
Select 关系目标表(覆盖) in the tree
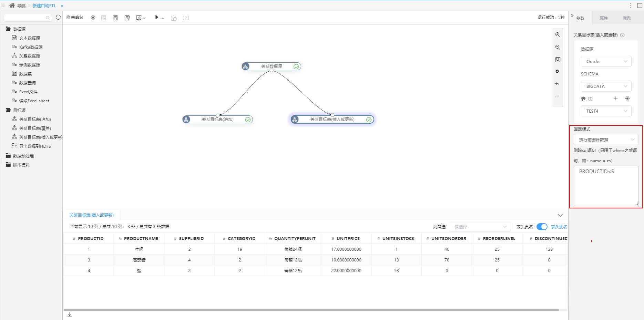click(x=32, y=128)
